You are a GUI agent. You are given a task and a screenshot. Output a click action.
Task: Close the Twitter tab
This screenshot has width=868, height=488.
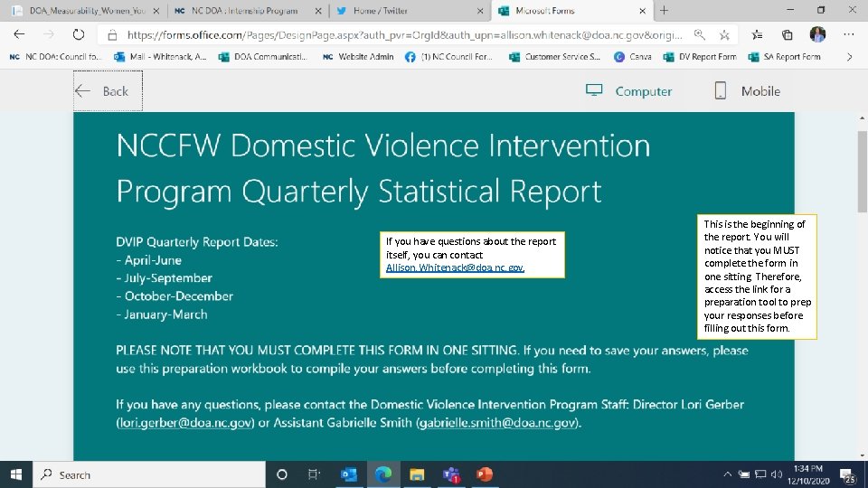coord(480,11)
